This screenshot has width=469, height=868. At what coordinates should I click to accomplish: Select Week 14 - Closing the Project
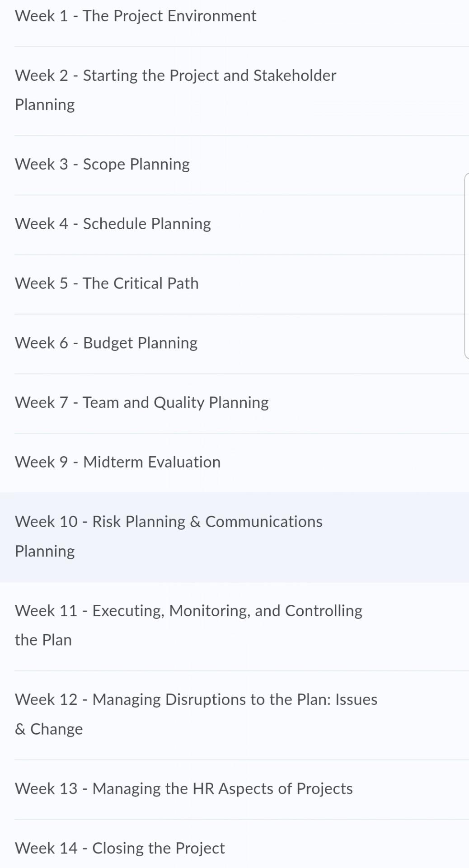click(x=120, y=848)
